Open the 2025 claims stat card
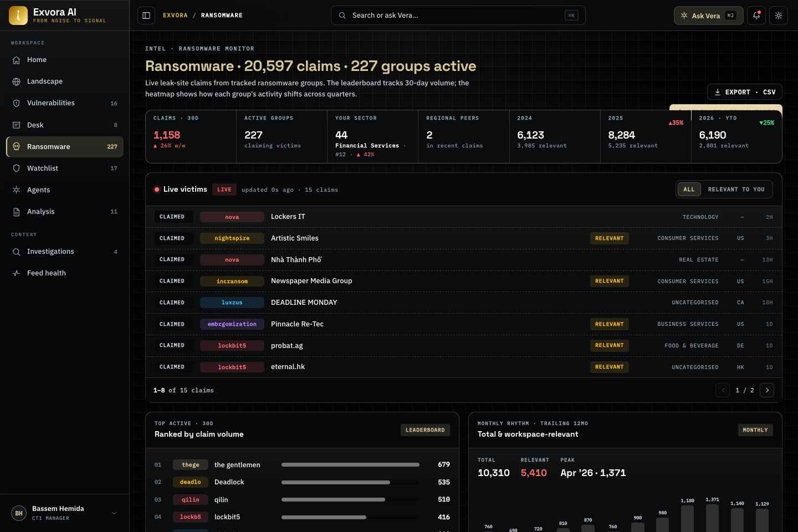Screen dimensions: 798x532 coord(646,136)
